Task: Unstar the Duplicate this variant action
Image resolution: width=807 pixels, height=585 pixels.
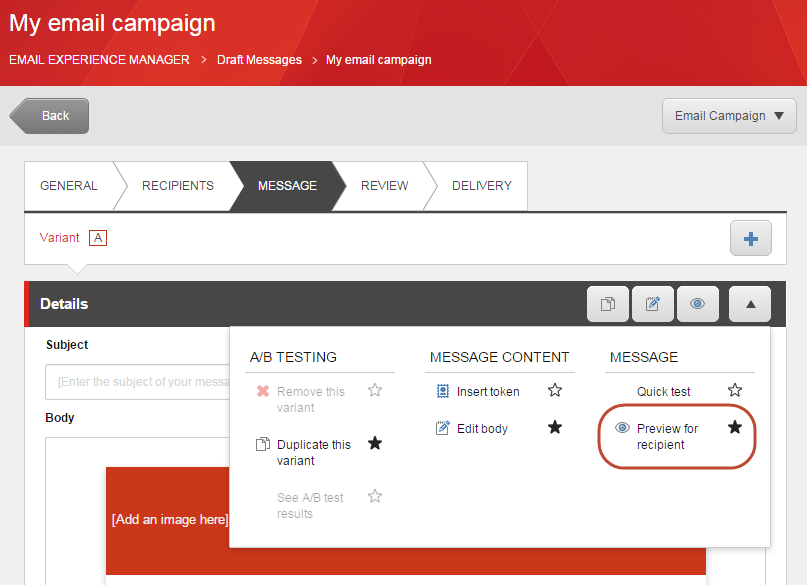Action: tap(375, 443)
